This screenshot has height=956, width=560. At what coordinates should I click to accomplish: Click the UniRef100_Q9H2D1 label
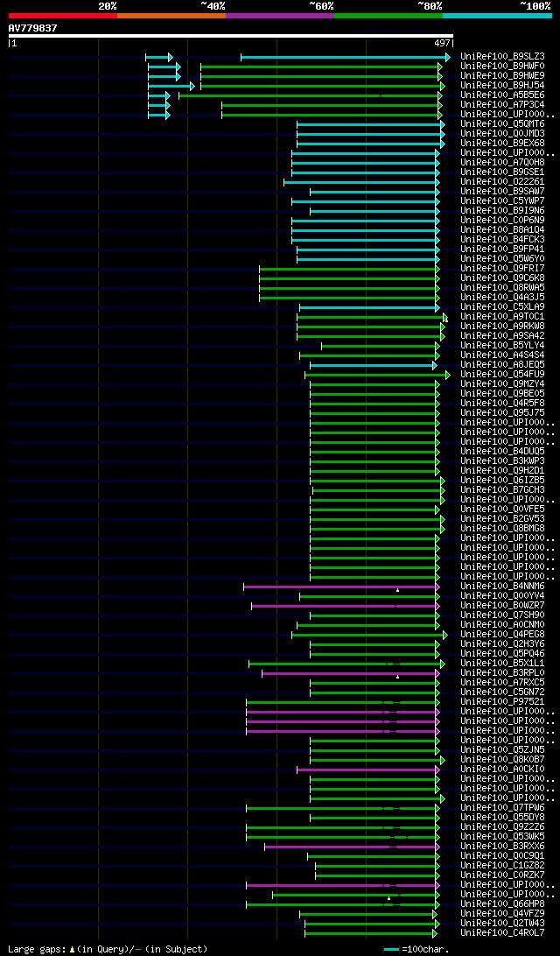click(x=502, y=471)
